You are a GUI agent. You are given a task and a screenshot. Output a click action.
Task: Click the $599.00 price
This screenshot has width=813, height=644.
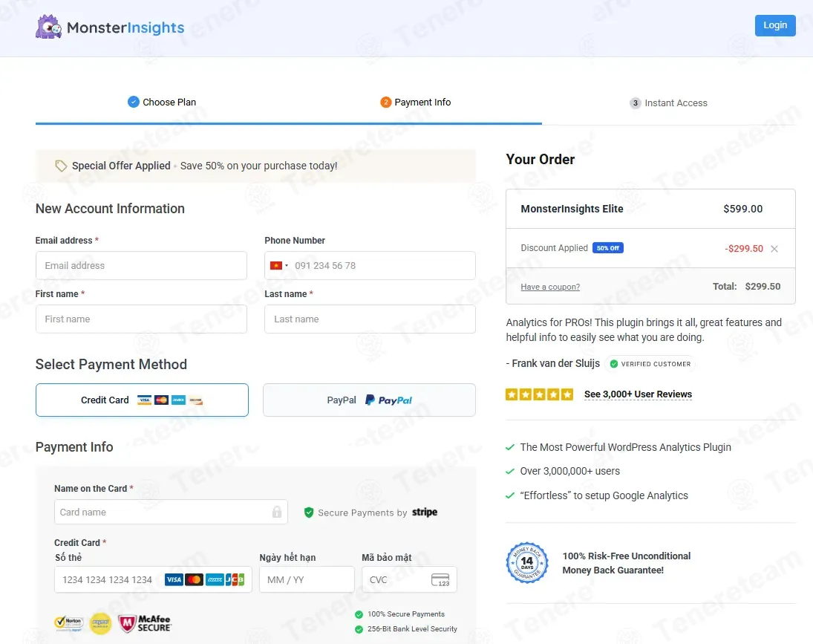pyautogui.click(x=743, y=209)
